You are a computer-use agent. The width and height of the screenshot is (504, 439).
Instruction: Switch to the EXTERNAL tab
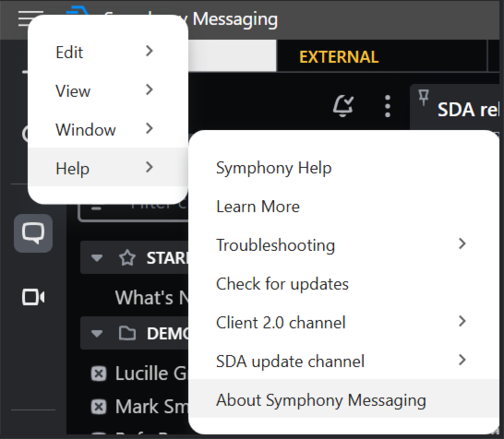[381, 56]
